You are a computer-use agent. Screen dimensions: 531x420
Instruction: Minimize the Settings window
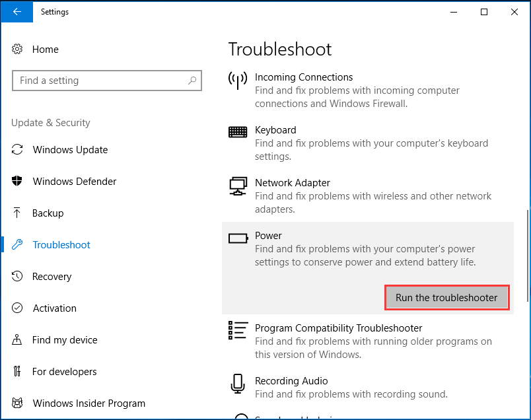454,12
